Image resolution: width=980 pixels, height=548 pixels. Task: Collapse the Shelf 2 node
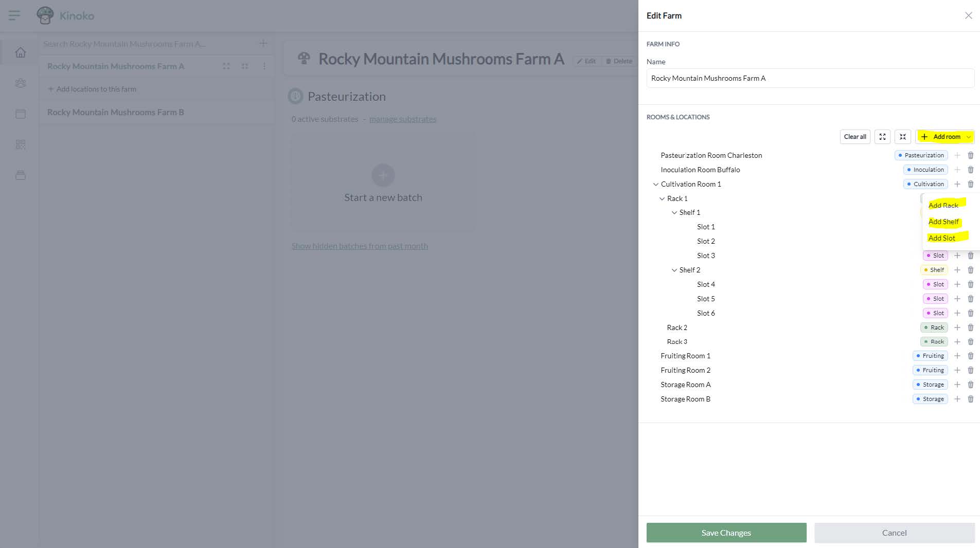[x=674, y=270]
